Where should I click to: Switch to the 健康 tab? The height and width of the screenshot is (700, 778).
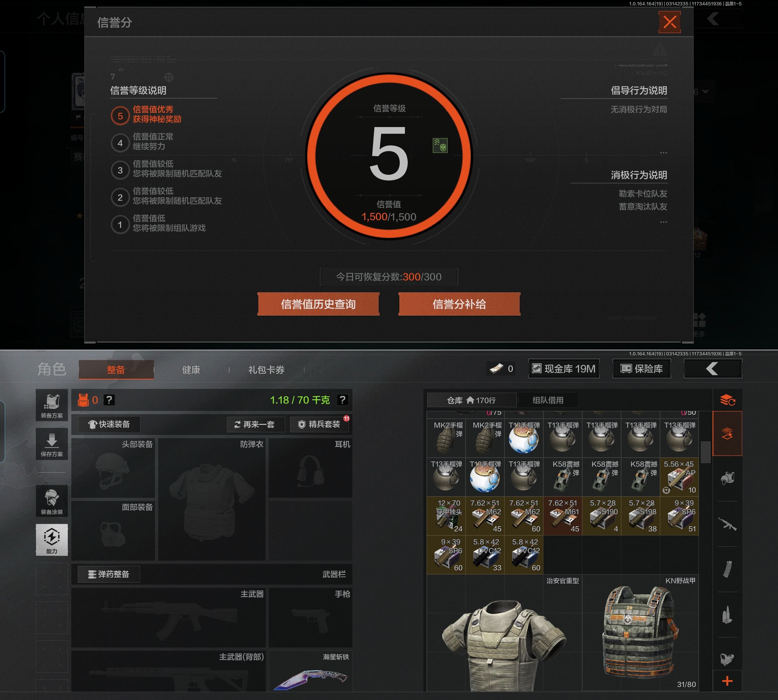point(191,370)
